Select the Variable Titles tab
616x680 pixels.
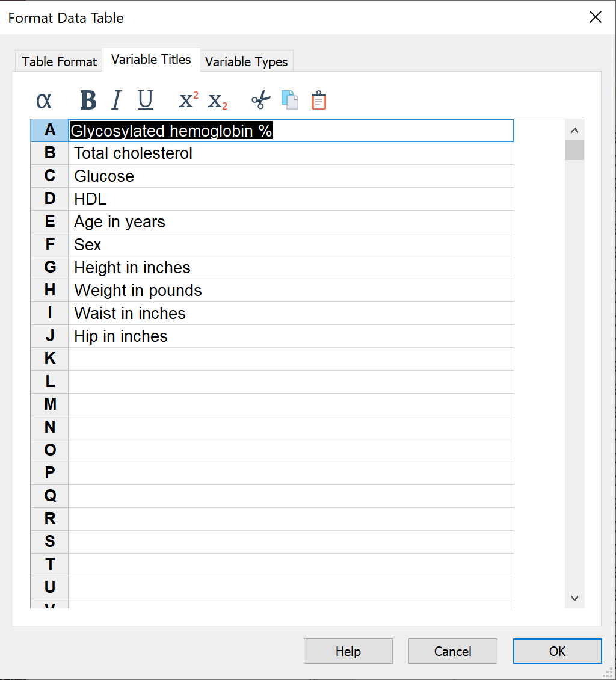coord(151,60)
